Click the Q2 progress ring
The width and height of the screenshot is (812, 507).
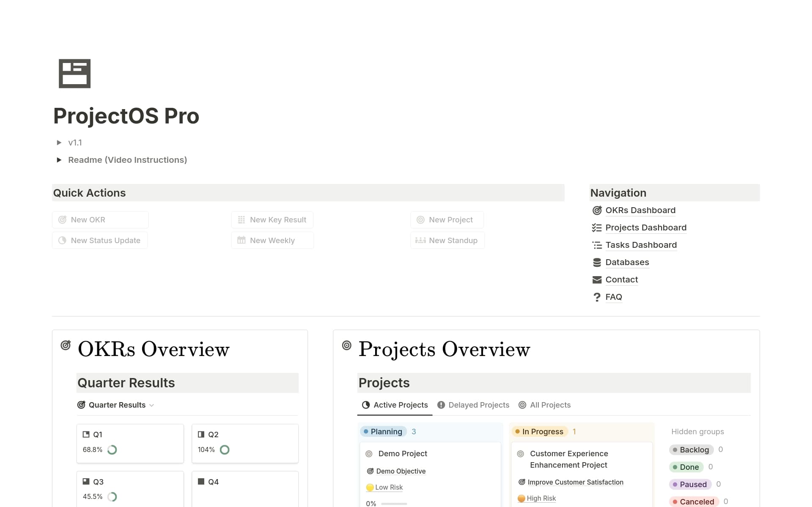click(x=225, y=449)
